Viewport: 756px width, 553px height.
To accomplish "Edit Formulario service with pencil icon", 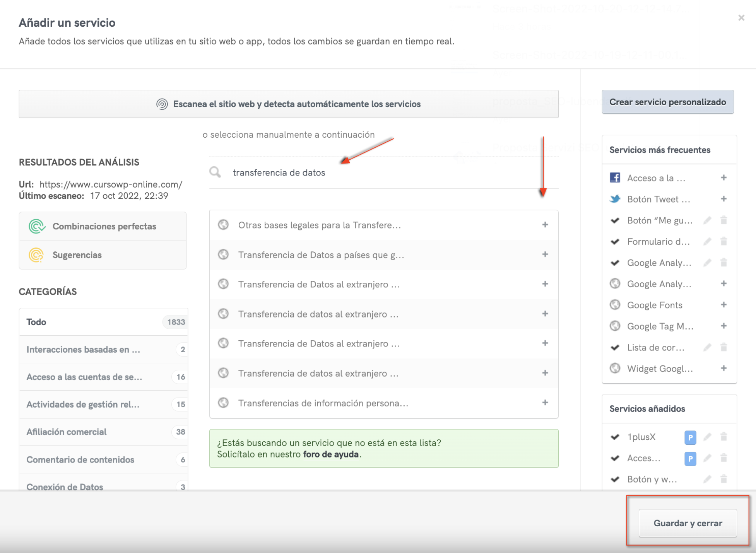I will tap(707, 241).
